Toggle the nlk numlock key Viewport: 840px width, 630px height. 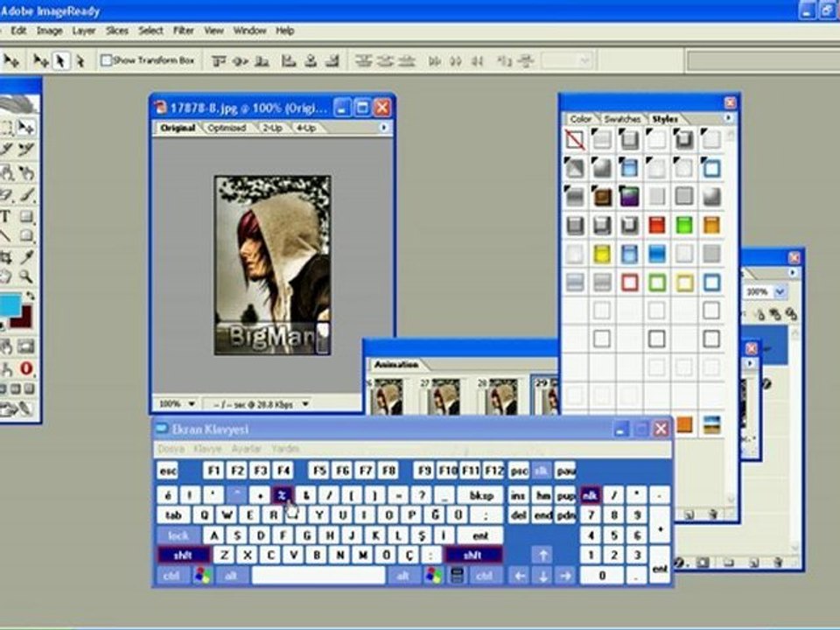[590, 495]
